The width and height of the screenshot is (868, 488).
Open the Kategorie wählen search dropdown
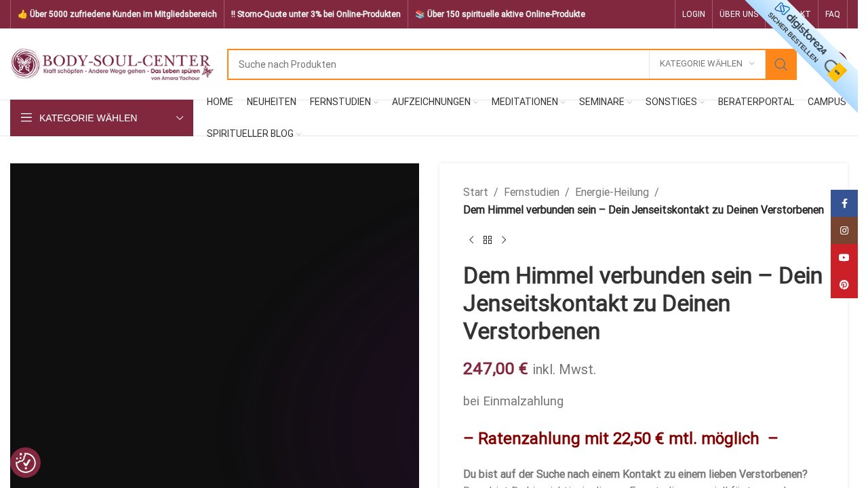click(707, 64)
